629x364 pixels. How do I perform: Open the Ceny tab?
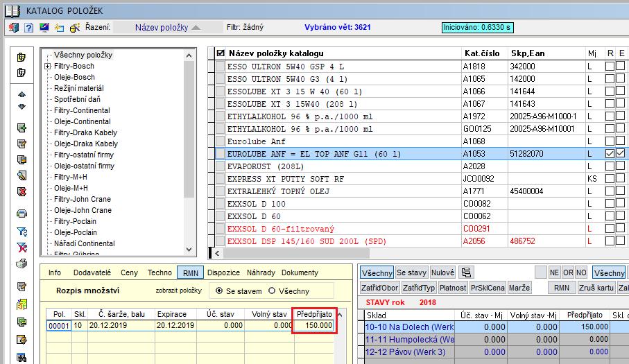click(x=129, y=272)
